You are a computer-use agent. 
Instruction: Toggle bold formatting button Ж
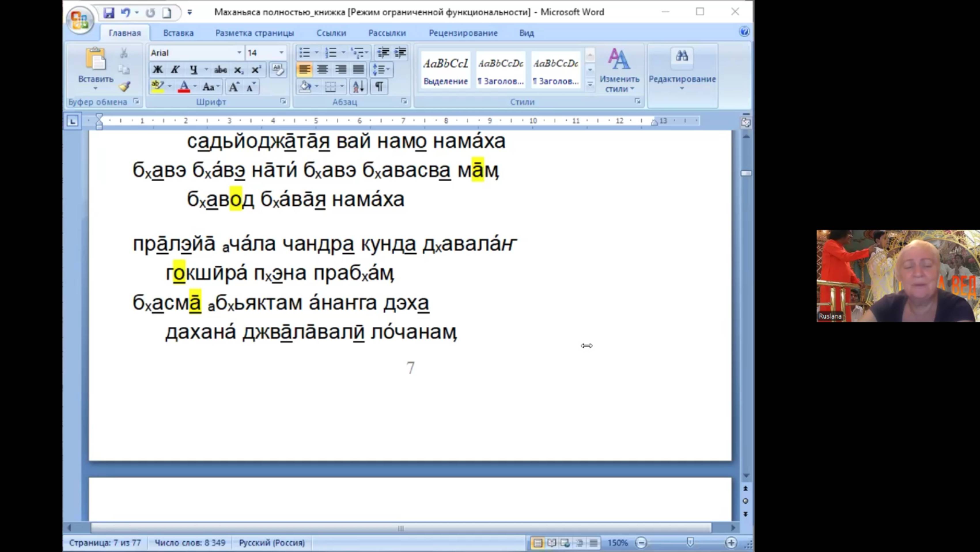point(158,70)
